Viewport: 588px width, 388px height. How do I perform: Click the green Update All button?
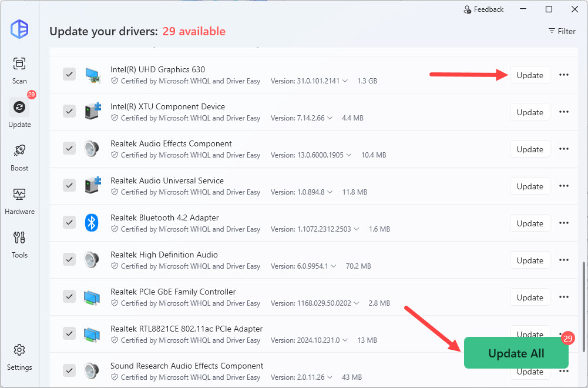click(516, 353)
